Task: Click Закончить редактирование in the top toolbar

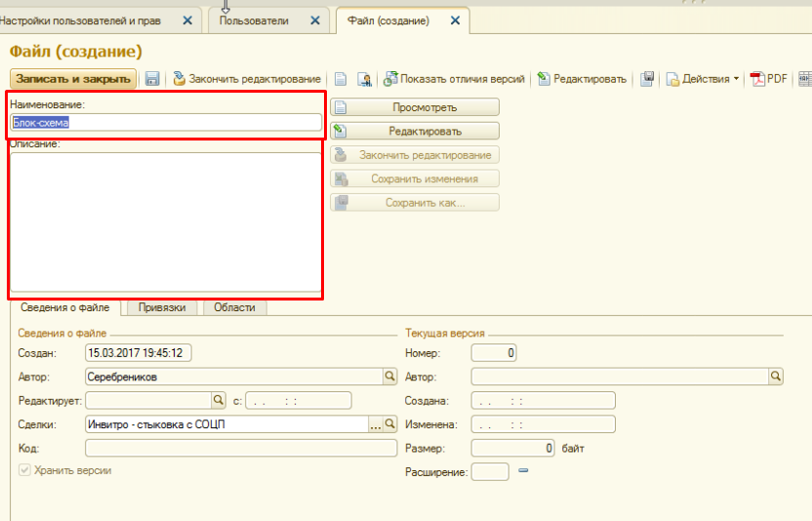Action: coord(247,79)
